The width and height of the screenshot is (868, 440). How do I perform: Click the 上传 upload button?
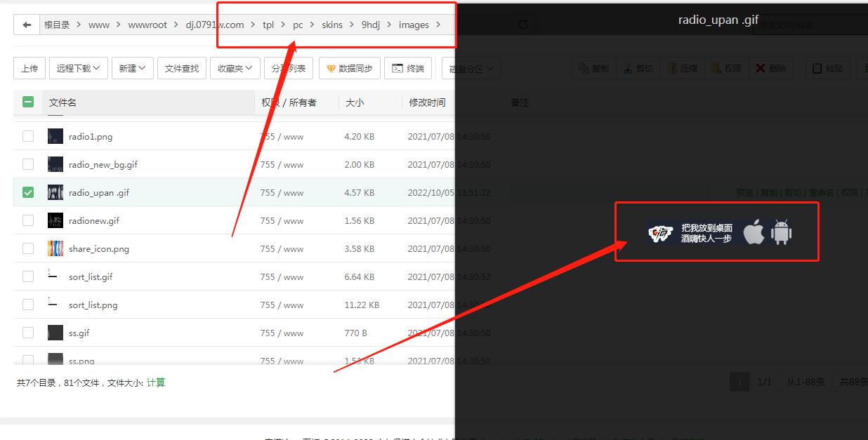pos(29,68)
